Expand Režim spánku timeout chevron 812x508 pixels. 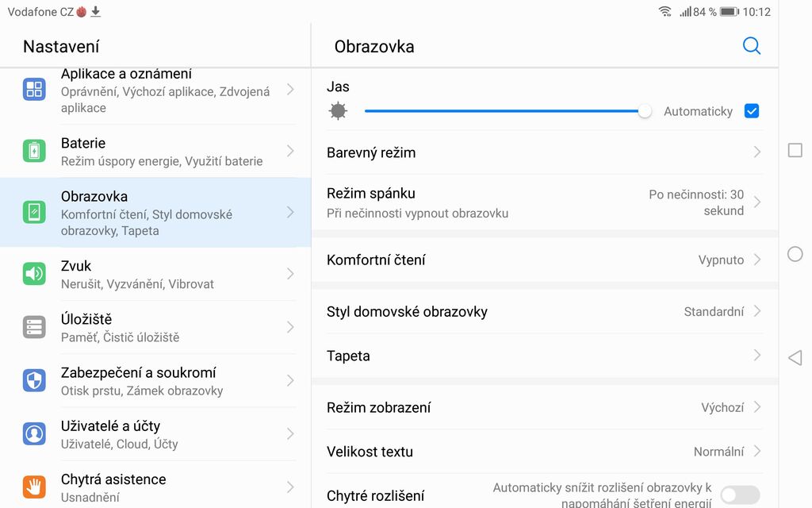click(x=757, y=202)
